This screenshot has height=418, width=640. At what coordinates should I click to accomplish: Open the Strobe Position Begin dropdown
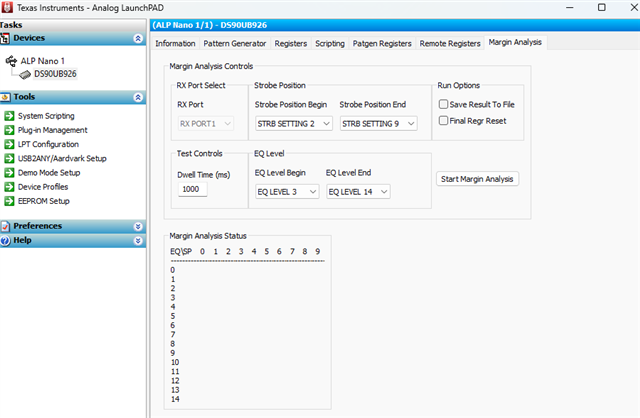[294, 123]
